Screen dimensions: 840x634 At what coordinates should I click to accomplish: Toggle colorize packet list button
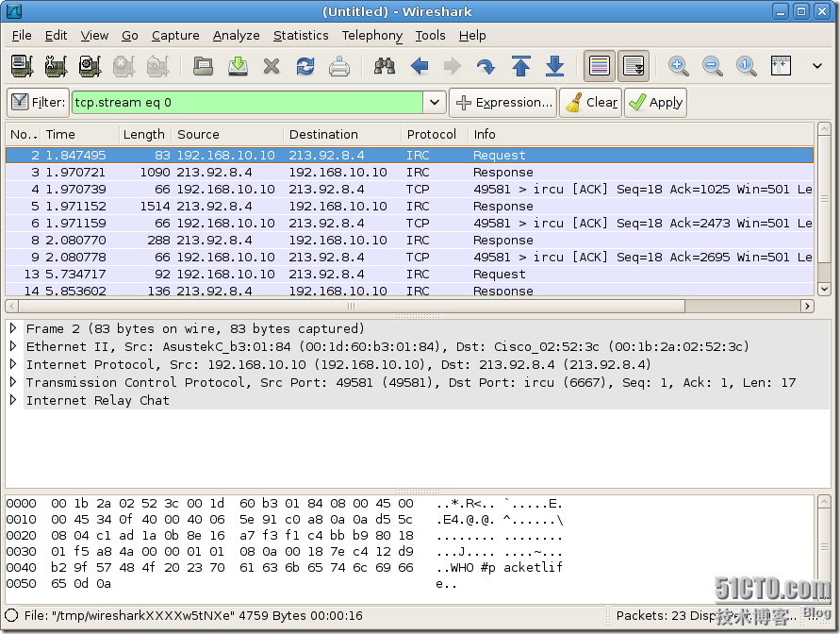(x=599, y=66)
